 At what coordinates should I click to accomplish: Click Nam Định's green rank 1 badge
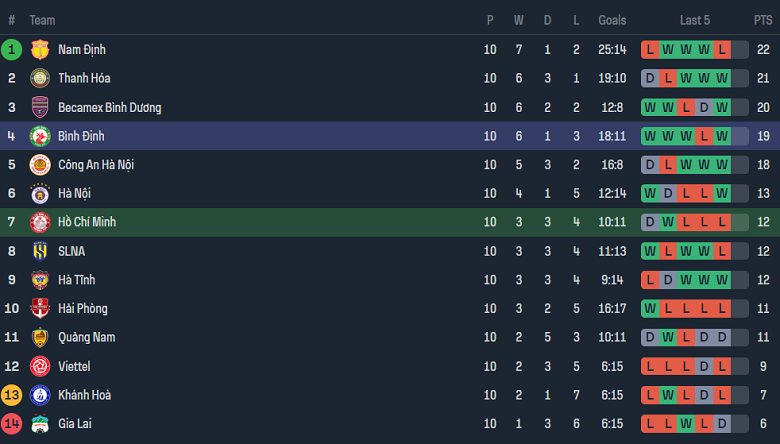click(x=12, y=50)
